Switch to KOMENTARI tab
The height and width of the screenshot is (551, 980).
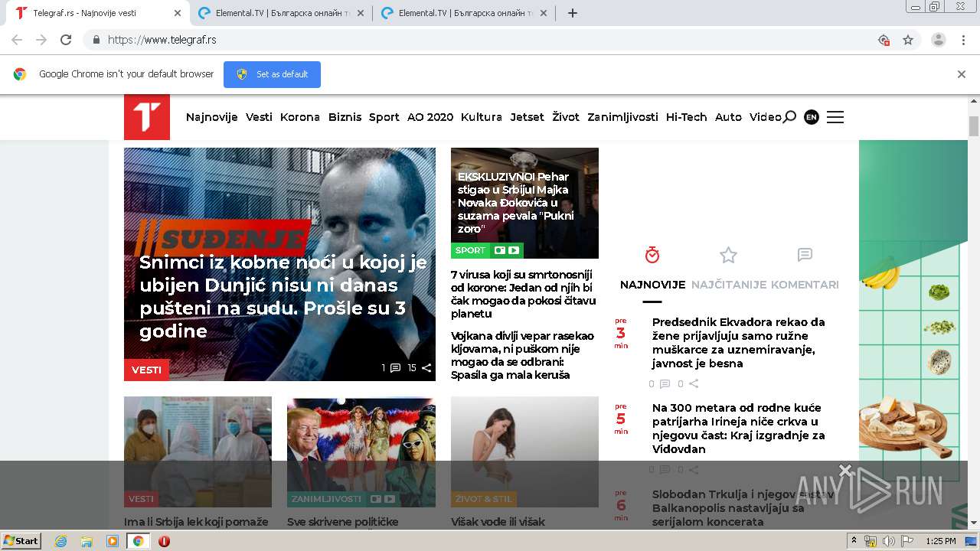805,285
